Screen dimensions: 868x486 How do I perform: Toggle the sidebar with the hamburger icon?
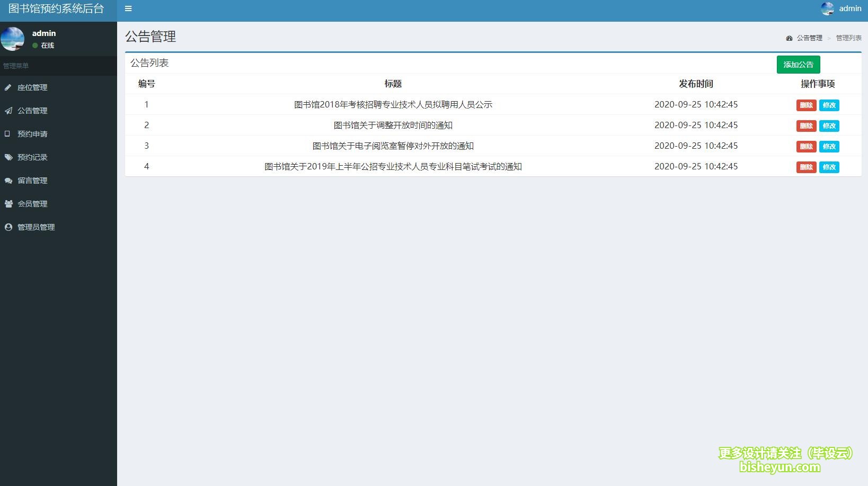[x=128, y=8]
